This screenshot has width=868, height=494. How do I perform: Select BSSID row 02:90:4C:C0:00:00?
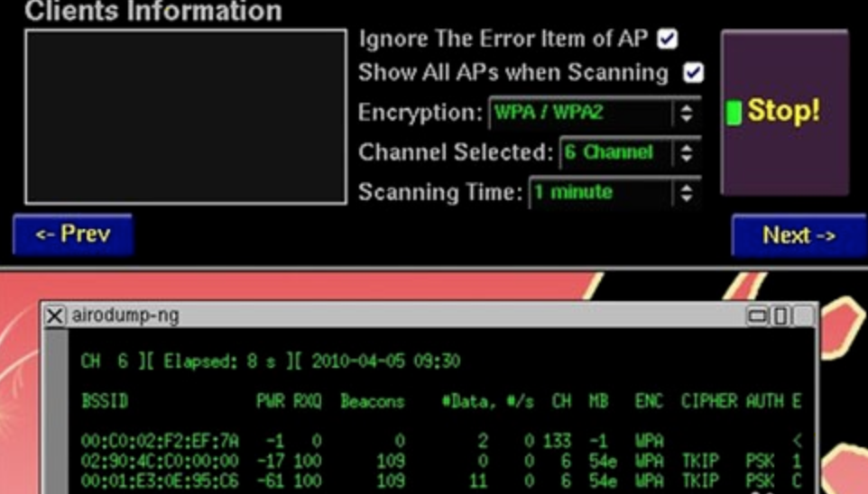coord(441,461)
